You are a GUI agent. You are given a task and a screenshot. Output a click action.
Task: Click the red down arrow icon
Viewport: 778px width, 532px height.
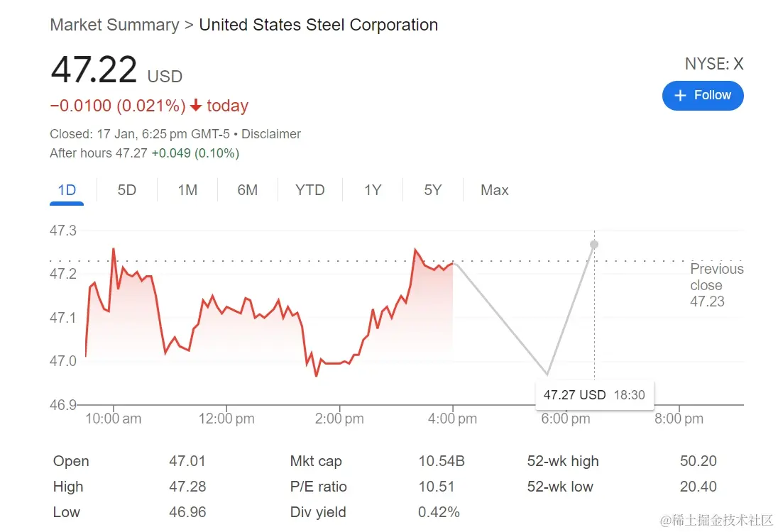pyautogui.click(x=197, y=106)
